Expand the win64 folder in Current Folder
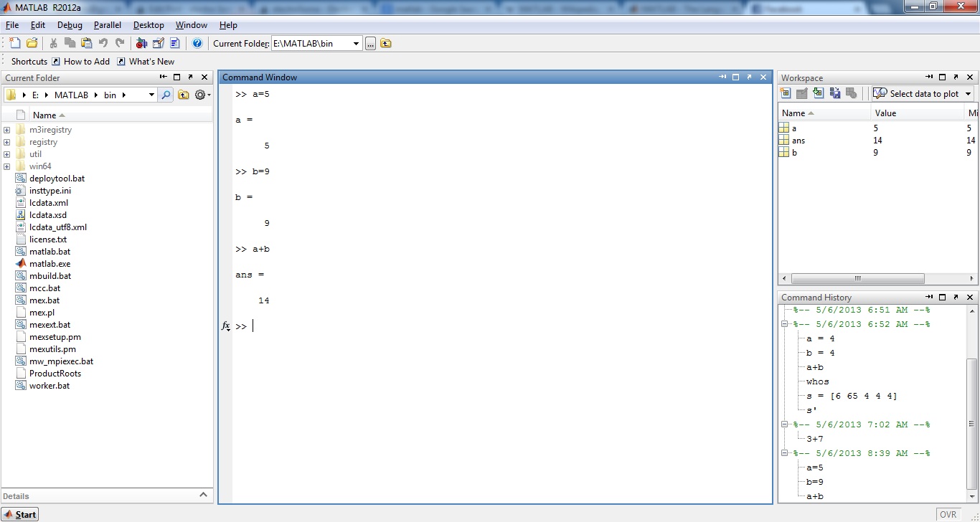Screen dimensions: 980x522 coord(6,166)
